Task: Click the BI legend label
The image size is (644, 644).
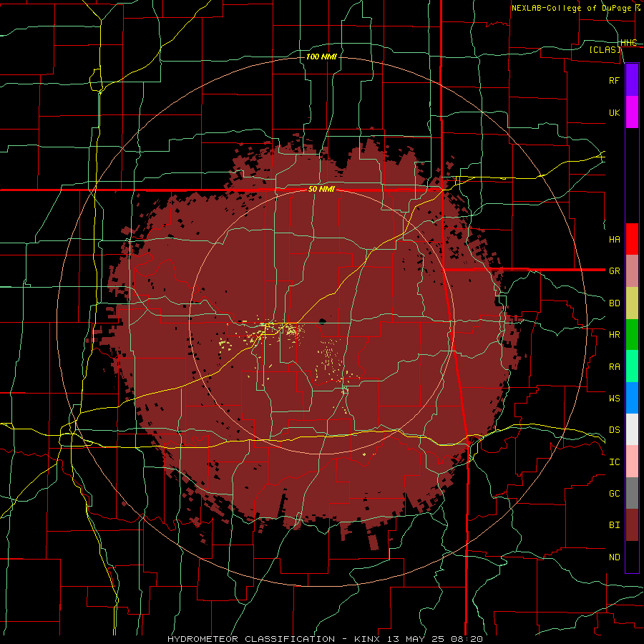Action: tap(615, 525)
